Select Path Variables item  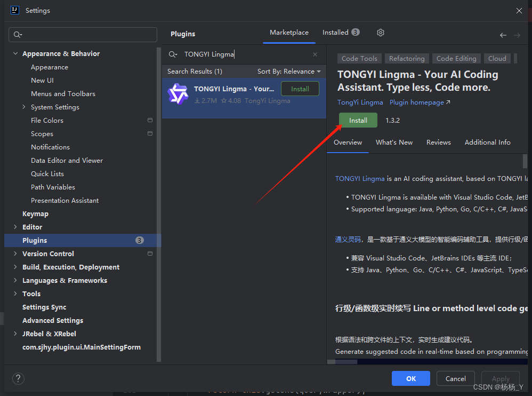(53, 187)
